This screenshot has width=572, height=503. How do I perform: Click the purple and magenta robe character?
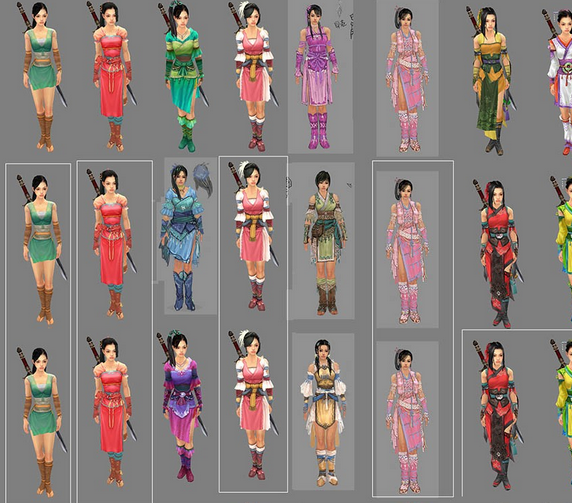(182, 406)
